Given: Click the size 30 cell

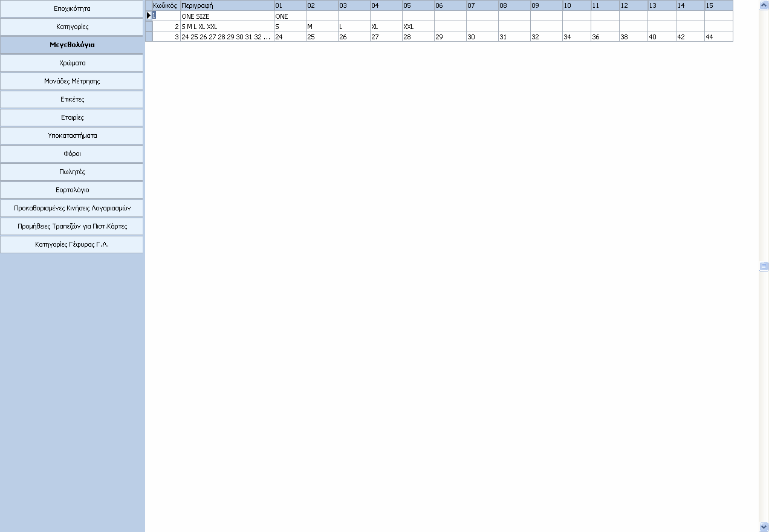Looking at the screenshot, I should [482, 37].
